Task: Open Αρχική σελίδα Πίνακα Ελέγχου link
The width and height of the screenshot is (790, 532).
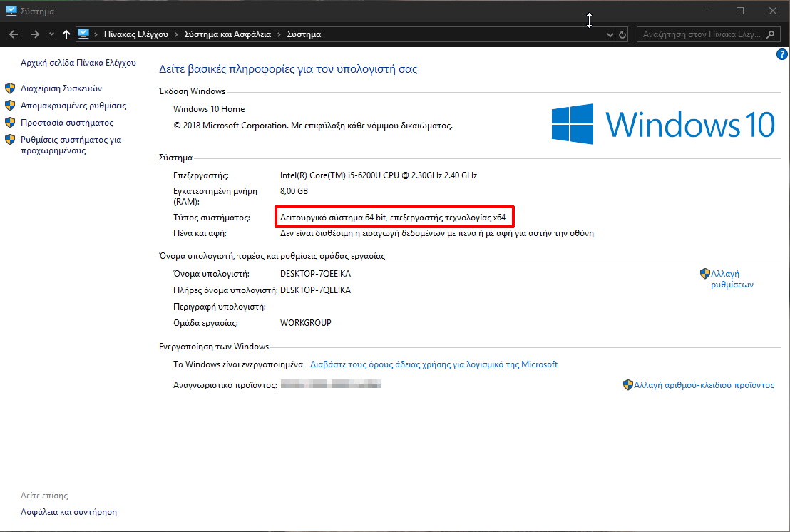Action: [x=78, y=63]
